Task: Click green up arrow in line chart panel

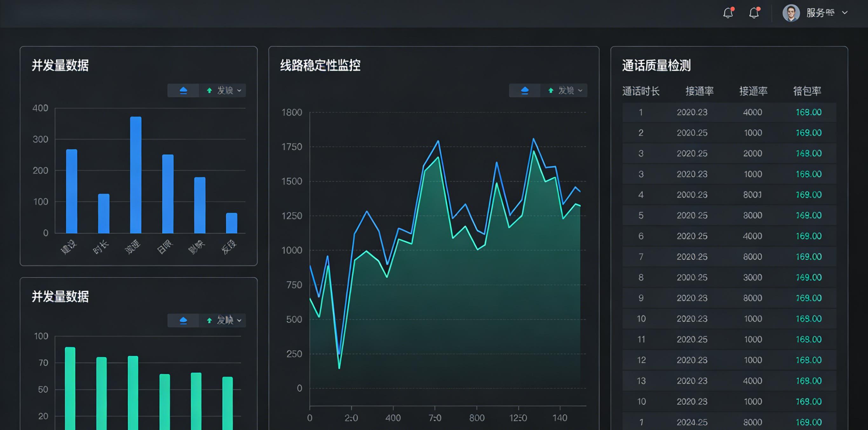Action: pos(551,90)
